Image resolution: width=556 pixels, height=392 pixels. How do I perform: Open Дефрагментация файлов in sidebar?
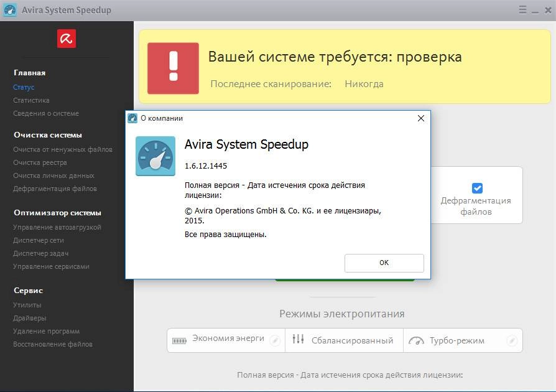[55, 189]
